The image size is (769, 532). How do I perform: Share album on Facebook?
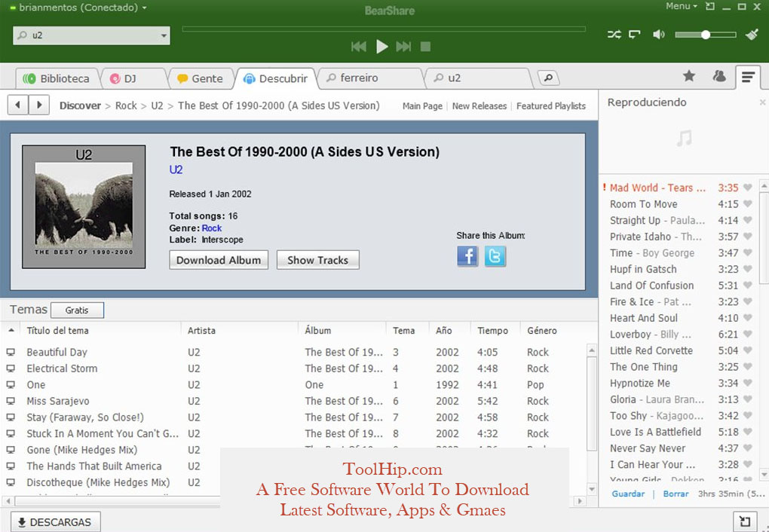[x=467, y=256]
